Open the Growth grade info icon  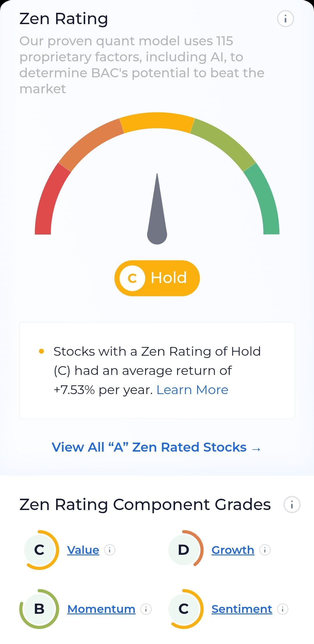click(265, 550)
